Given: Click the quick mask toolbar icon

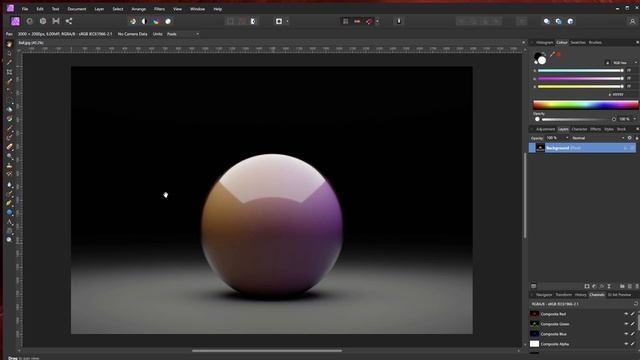Looking at the screenshot, I should (x=279, y=21).
